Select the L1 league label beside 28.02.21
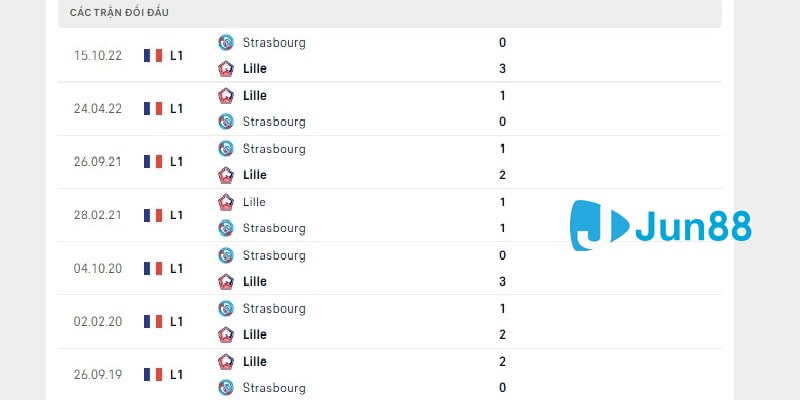800x400 pixels. tap(176, 215)
